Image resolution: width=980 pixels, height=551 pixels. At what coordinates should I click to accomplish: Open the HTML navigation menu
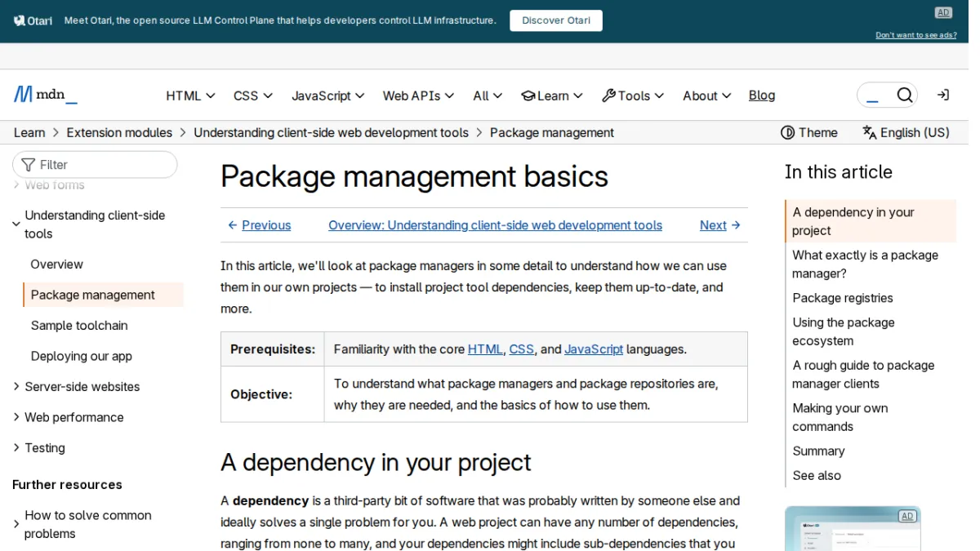tap(190, 96)
